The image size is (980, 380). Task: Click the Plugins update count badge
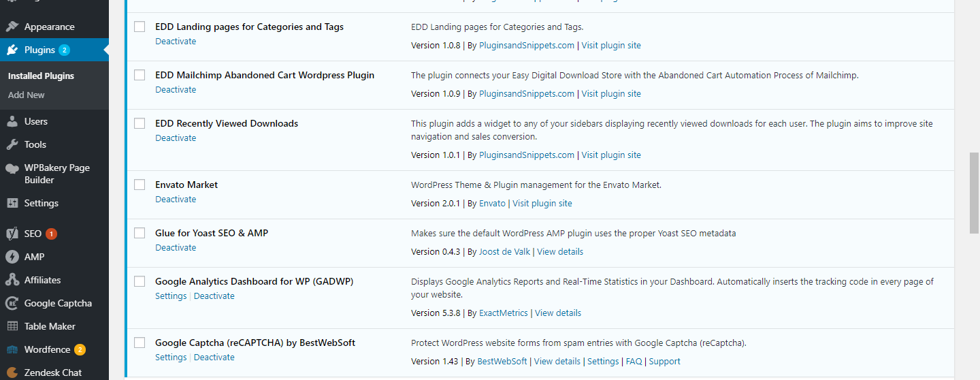64,50
